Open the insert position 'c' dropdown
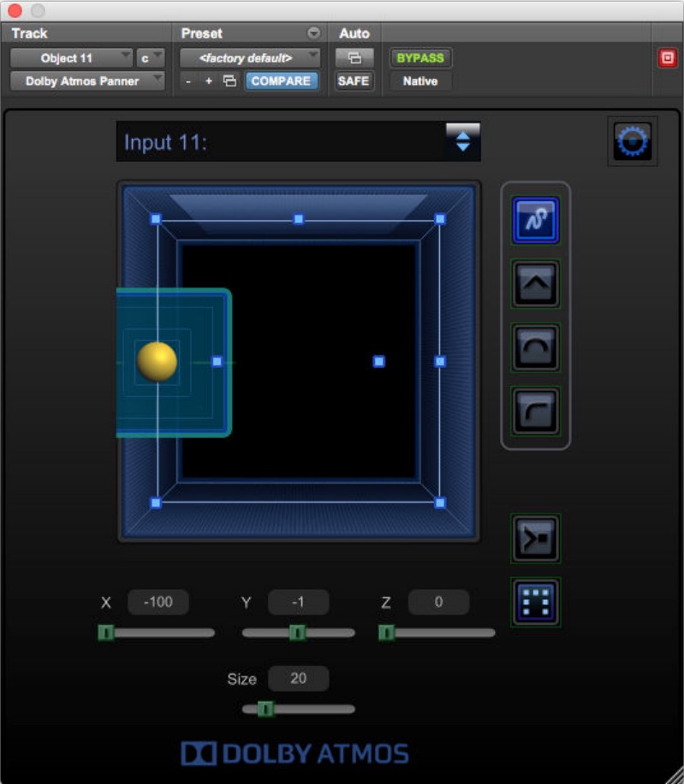684x784 pixels. pos(150,58)
